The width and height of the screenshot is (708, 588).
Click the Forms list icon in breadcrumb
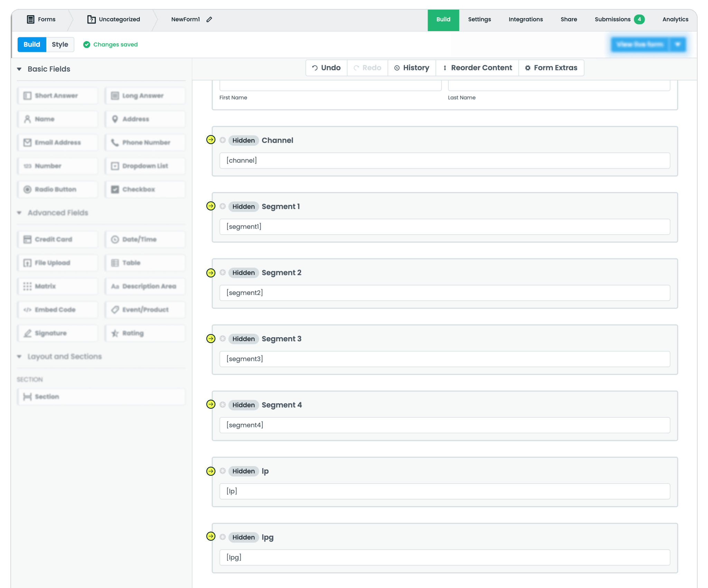pos(31,19)
